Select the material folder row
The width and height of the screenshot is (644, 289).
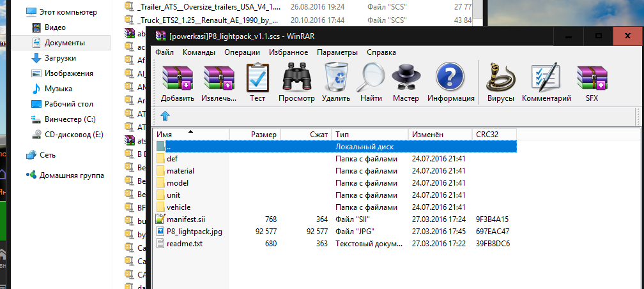click(x=335, y=171)
